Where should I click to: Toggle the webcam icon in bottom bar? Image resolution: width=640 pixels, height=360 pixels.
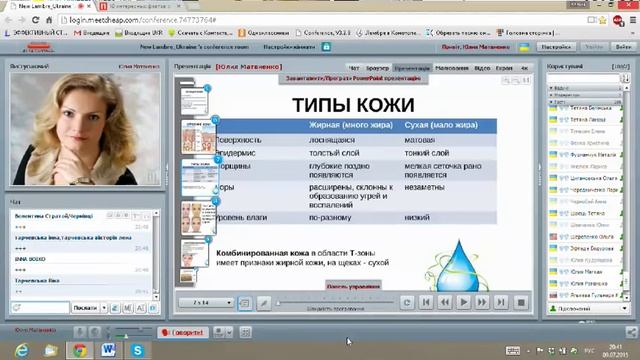point(95,333)
